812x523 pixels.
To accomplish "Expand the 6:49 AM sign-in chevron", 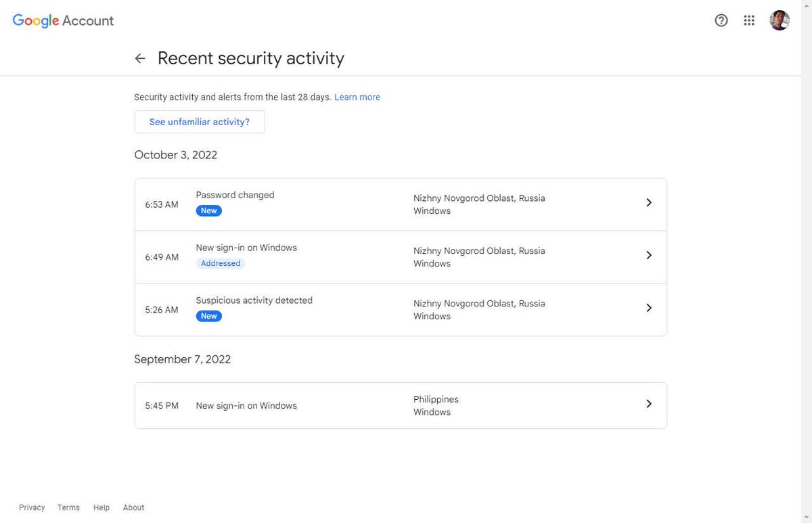I will click(x=649, y=255).
